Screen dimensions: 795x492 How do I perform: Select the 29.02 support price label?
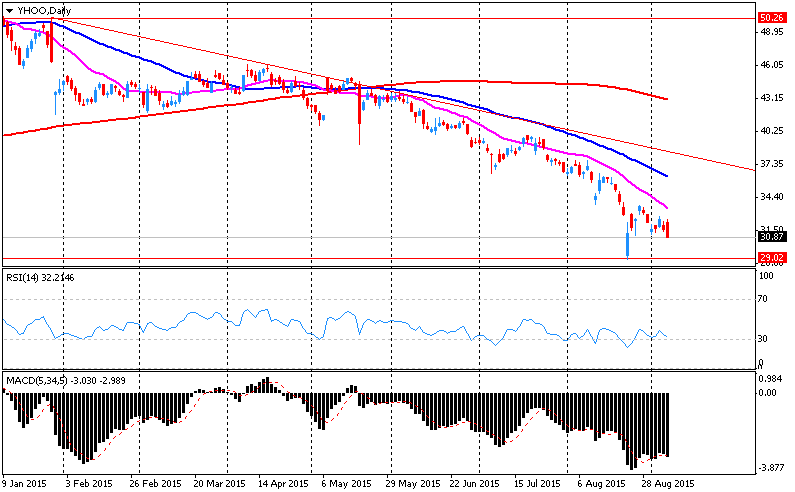tap(772, 258)
